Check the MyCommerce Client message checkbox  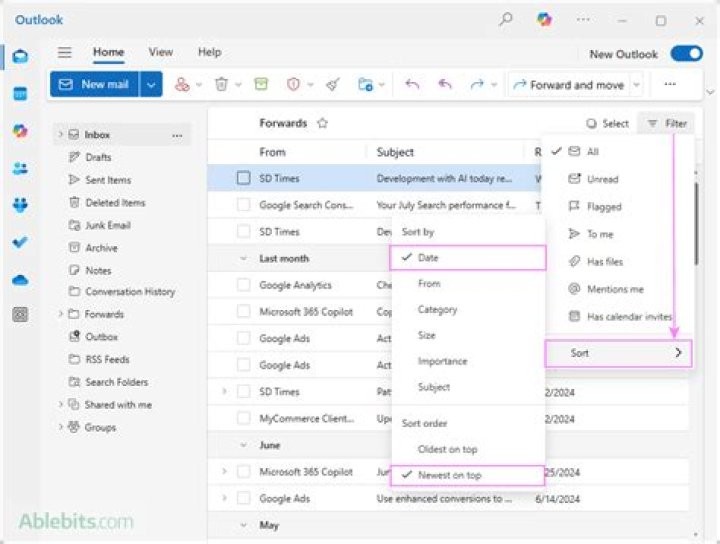coord(243,418)
